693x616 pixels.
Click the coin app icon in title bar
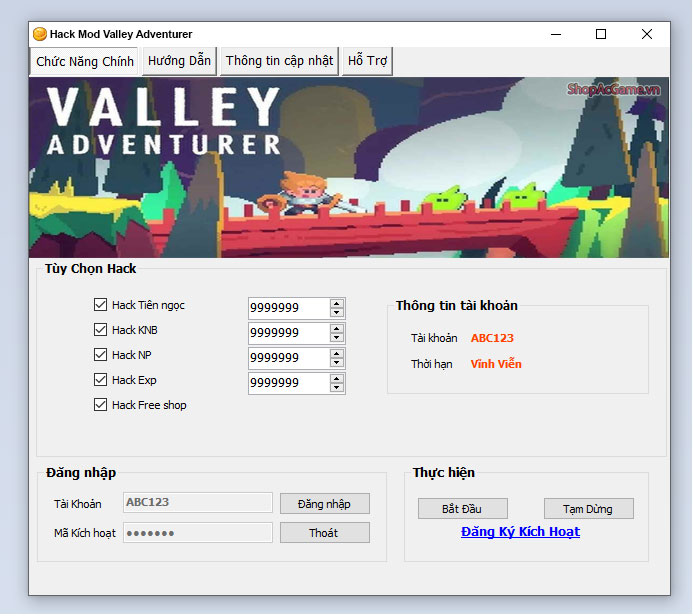[40, 34]
